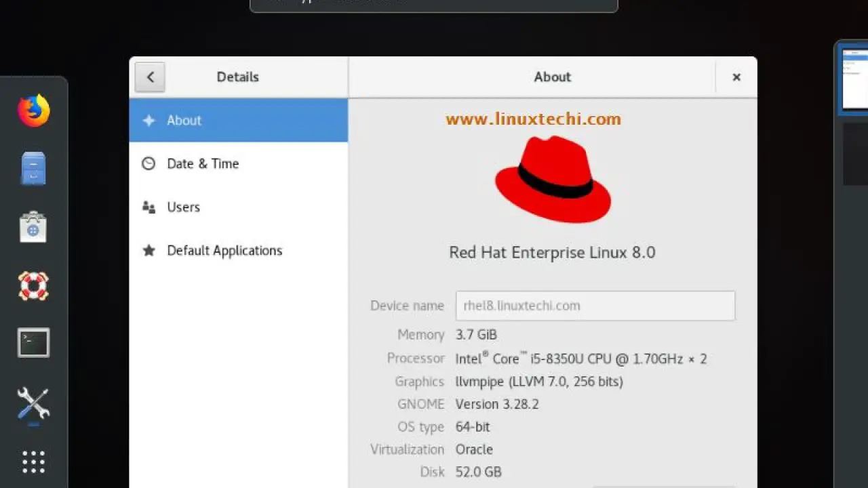Screen dimensions: 868x488
Task: Click the Red Hat logo image
Action: (x=553, y=180)
